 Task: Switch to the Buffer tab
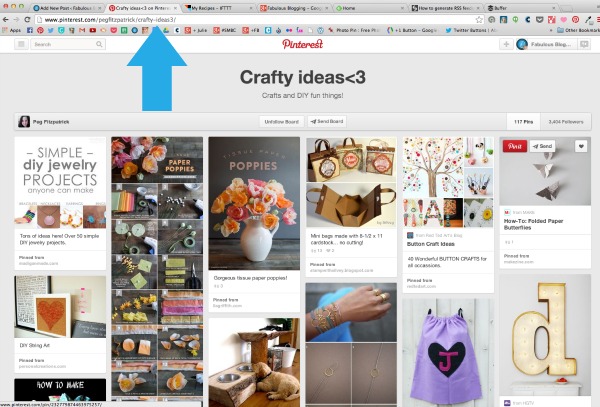point(521,8)
